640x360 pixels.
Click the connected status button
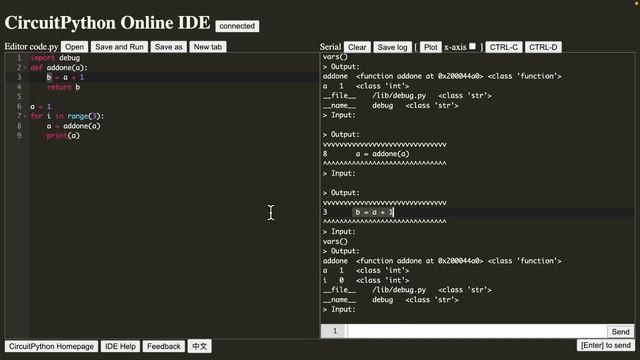[237, 26]
